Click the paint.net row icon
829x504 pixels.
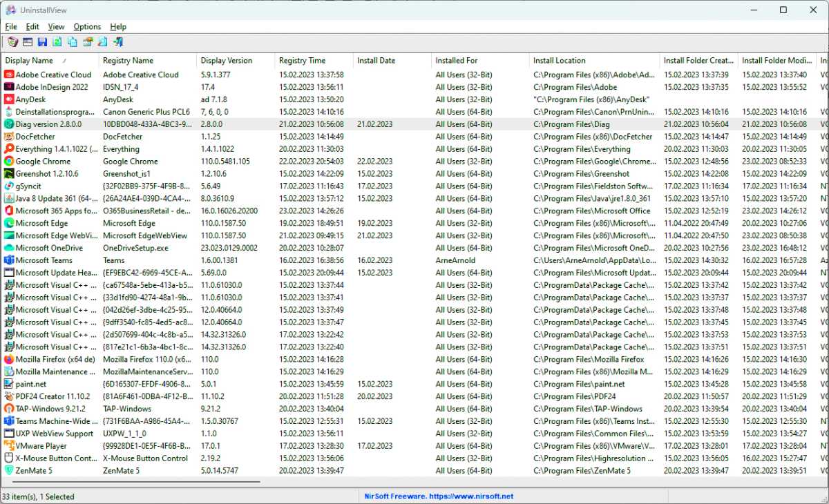[9, 385]
